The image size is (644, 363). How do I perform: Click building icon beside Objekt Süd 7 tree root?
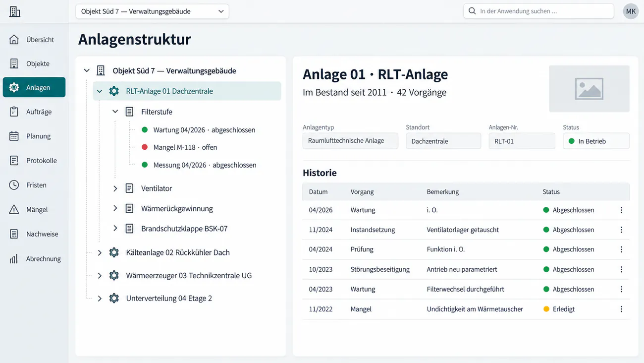point(101,70)
